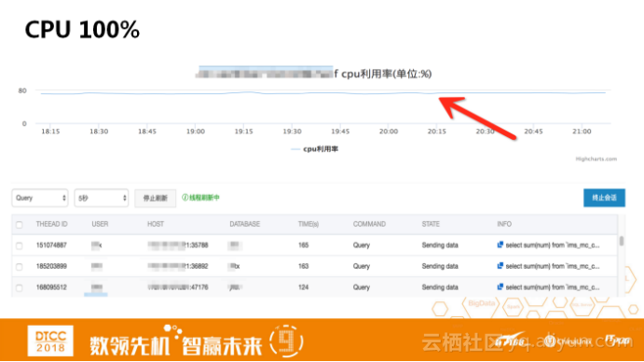Open the Query type dropdown

pyautogui.click(x=40, y=199)
